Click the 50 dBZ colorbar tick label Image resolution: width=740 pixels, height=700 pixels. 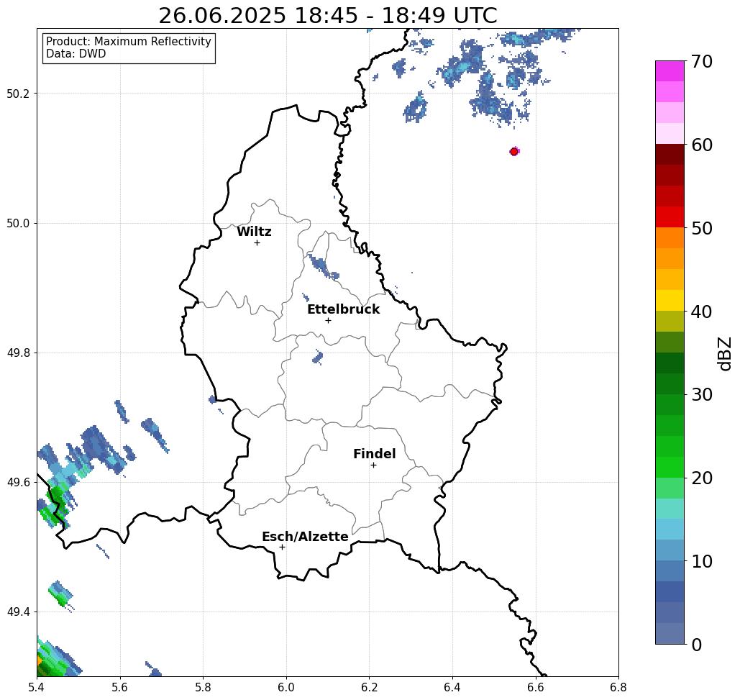click(x=701, y=228)
